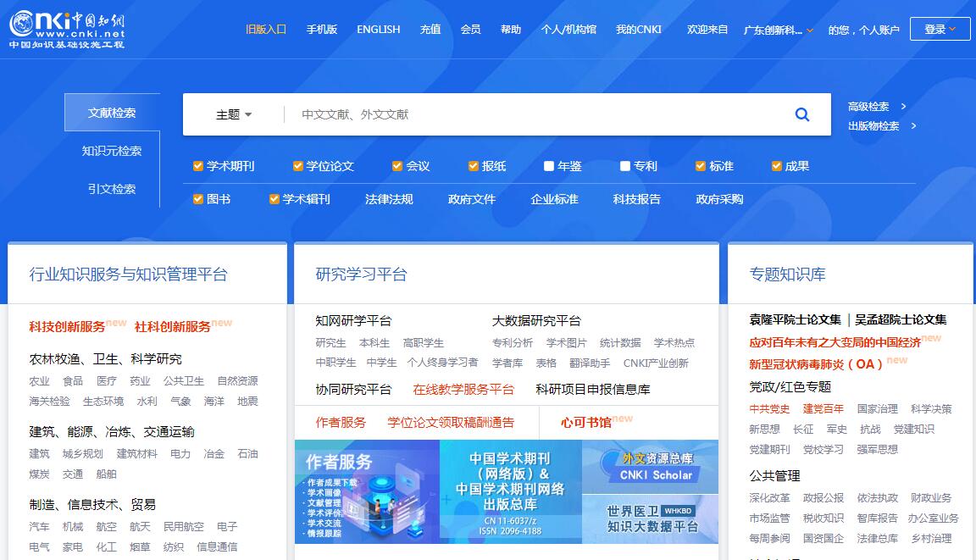Switch to ENGLISH version
Viewport: 976px width, 560px height.
pyautogui.click(x=379, y=30)
